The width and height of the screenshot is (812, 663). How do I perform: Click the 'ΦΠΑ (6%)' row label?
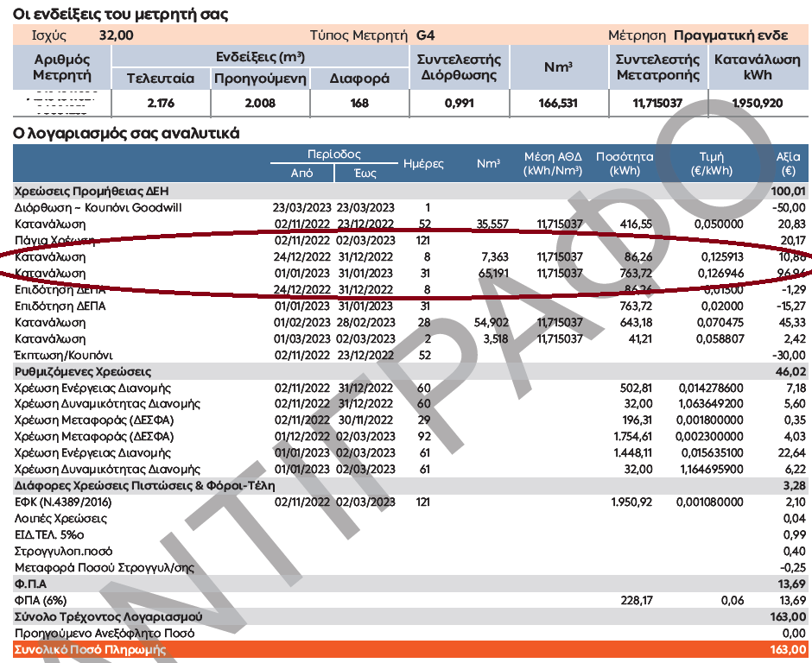pyautogui.click(x=41, y=600)
